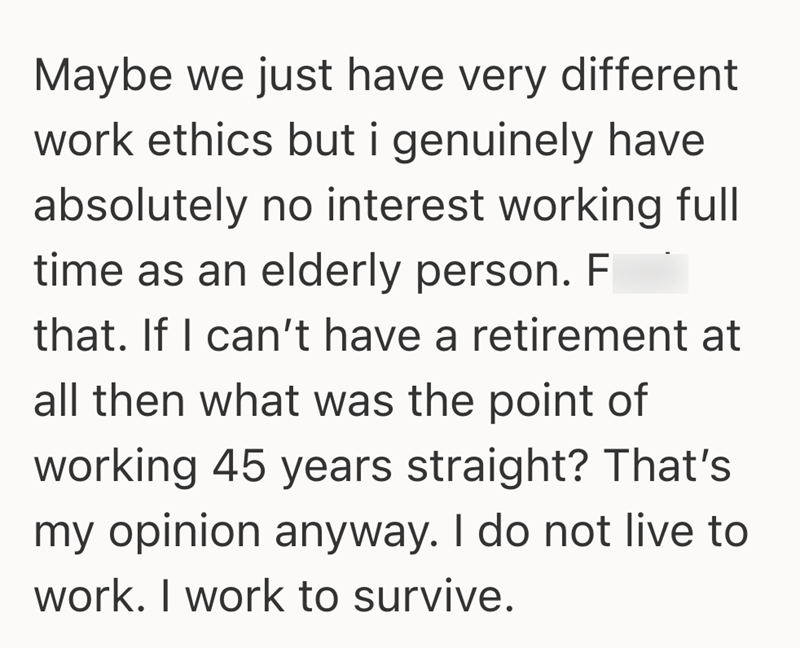Image resolution: width=800 pixels, height=648 pixels.
Task: Click the word "years"
Action: coord(326,466)
